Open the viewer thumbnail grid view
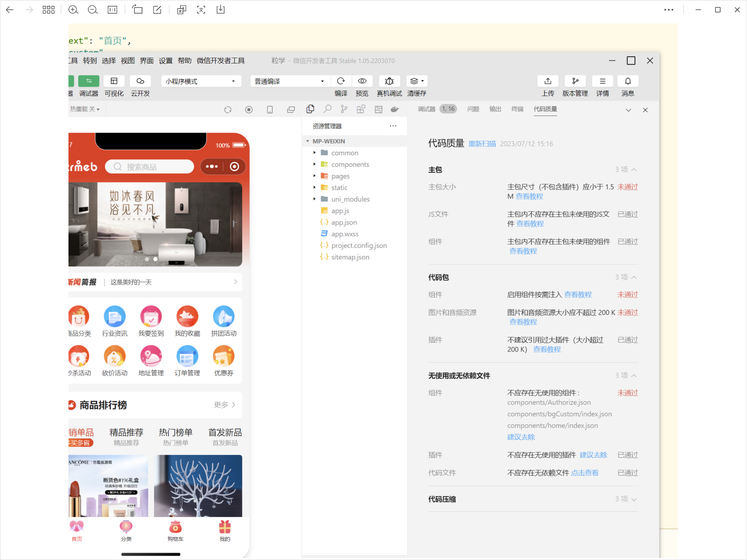The image size is (747, 560). coord(49,10)
